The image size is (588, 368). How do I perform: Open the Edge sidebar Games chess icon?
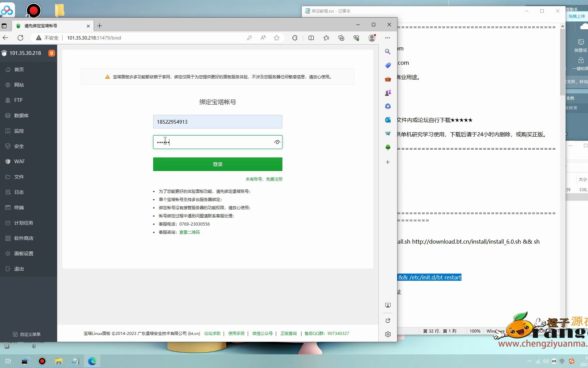click(388, 93)
